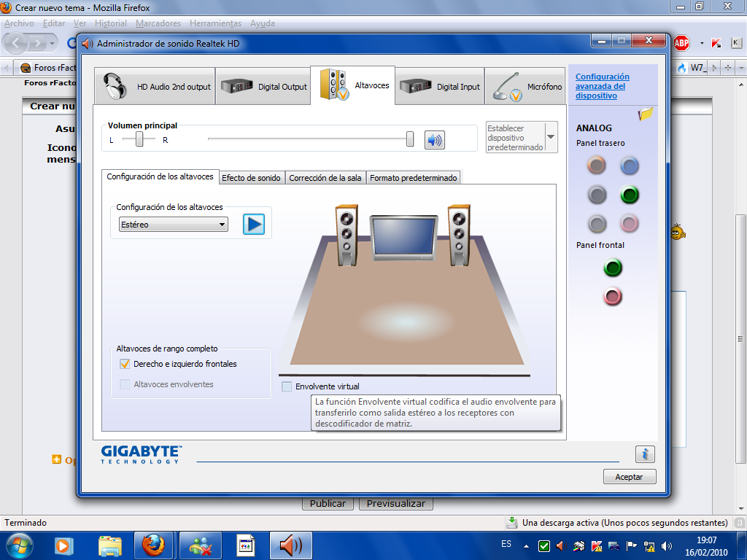Click the pink rear panel audio jack
The width and height of the screenshot is (747, 560).
pos(630,223)
